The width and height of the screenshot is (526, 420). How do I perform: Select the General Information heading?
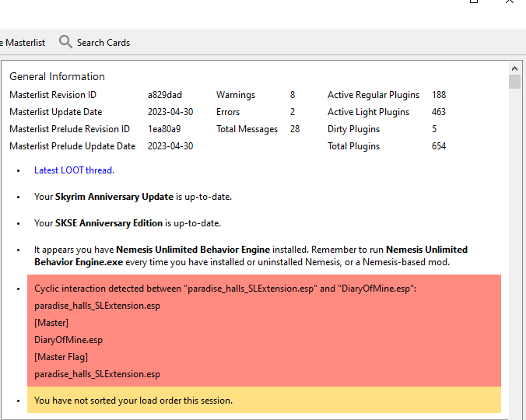57,76
